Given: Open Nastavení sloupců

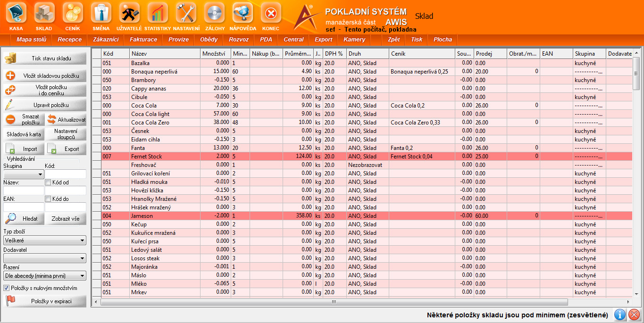Looking at the screenshot, I should click(x=66, y=134).
